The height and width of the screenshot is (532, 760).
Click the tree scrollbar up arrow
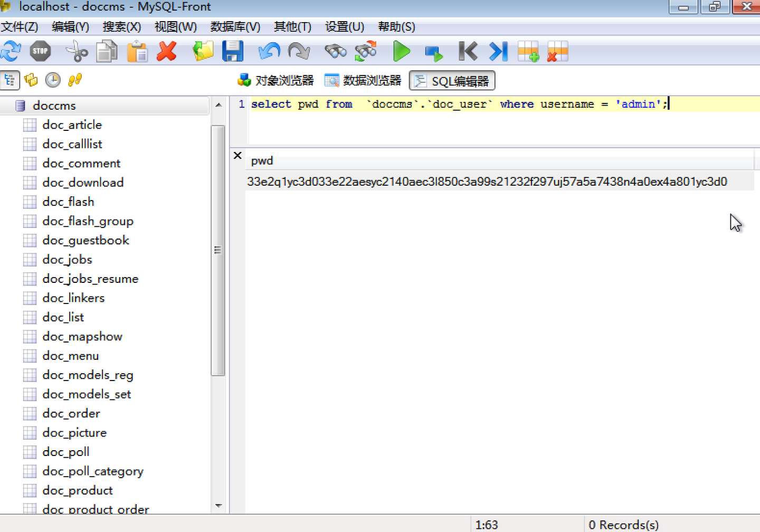[x=218, y=105]
